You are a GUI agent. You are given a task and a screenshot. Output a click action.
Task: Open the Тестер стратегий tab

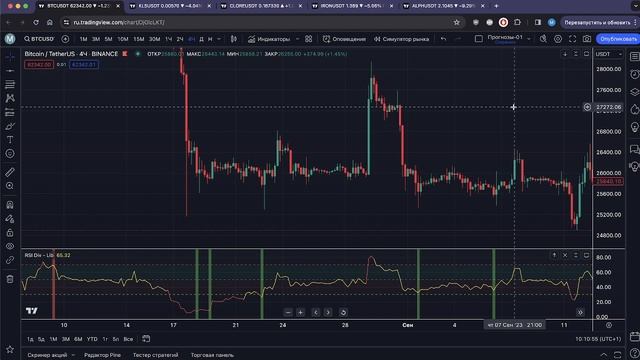click(x=156, y=355)
